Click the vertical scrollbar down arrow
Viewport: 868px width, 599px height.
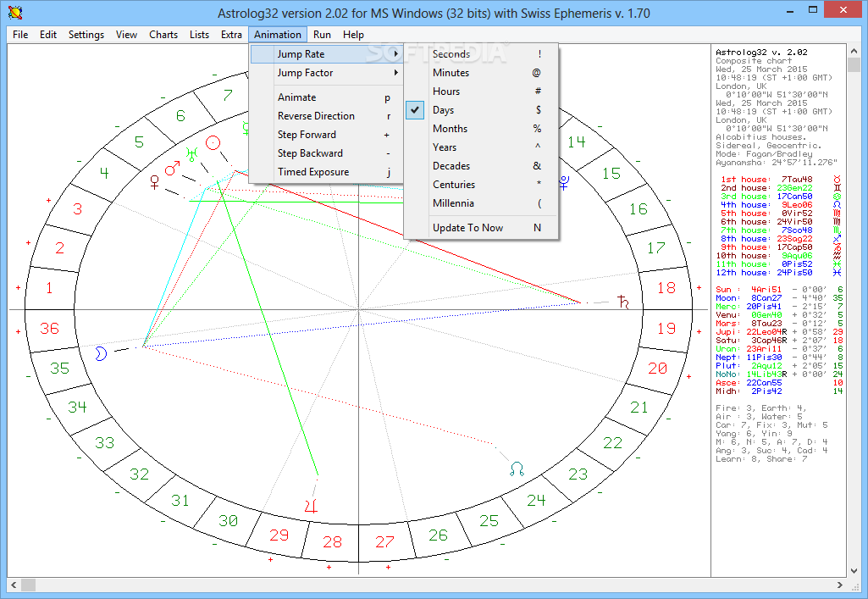point(854,570)
